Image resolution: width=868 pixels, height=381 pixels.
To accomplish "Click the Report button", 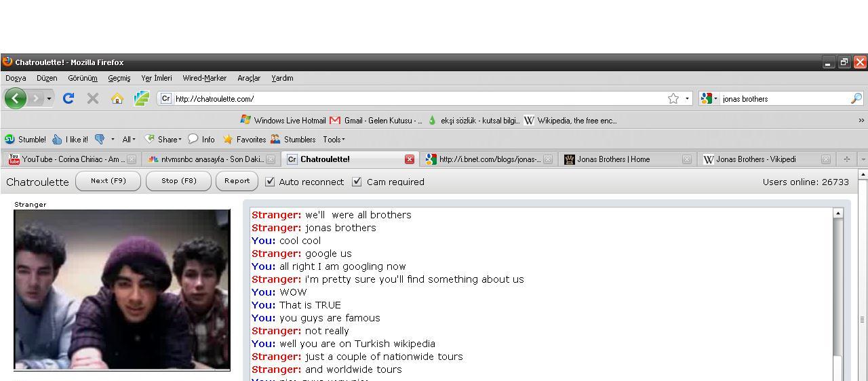I will point(237,181).
